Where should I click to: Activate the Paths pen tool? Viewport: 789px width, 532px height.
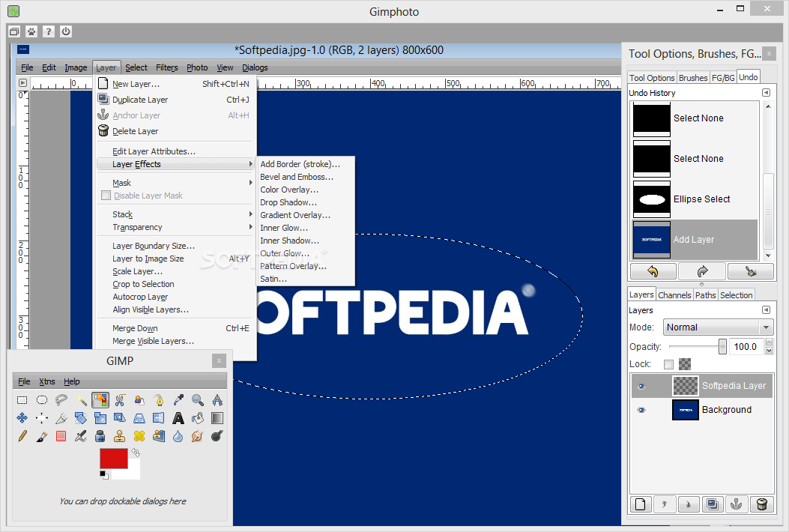coord(159,400)
